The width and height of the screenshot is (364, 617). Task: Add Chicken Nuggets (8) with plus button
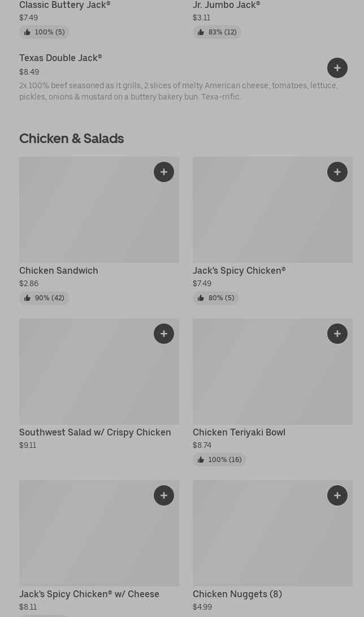337,495
